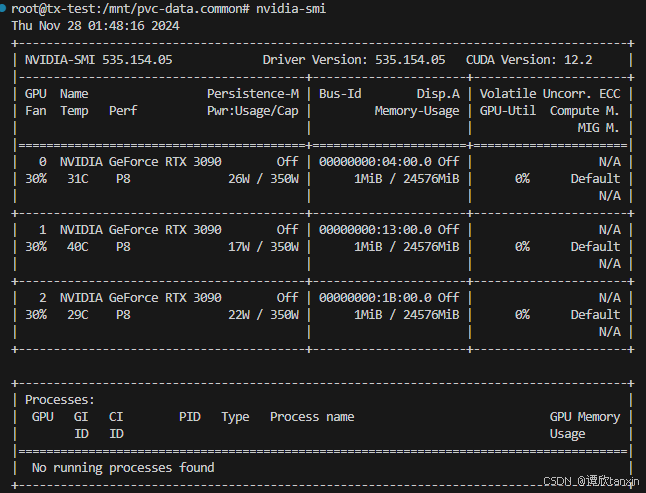
Task: Click the 'Memory-Usage' column header
Action: click(x=417, y=111)
